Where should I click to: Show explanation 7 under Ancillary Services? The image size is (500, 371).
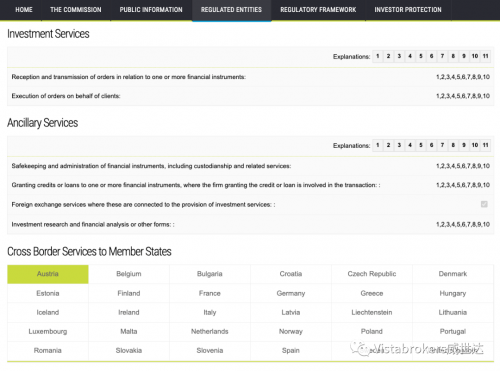(x=442, y=145)
